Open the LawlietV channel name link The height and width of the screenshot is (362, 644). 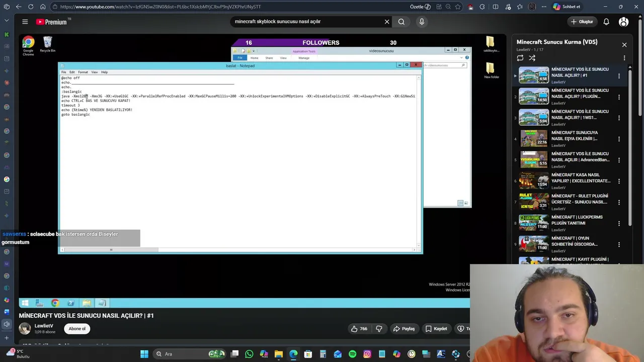[x=44, y=326]
